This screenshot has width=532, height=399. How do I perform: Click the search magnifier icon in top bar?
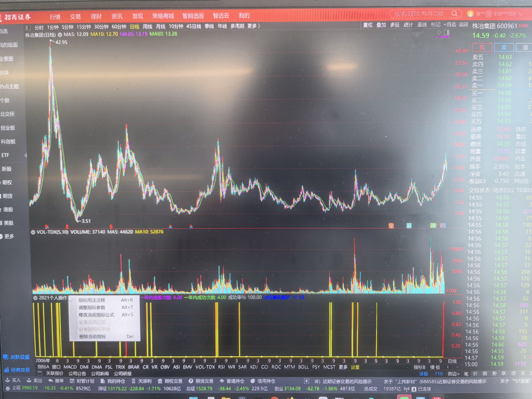[454, 14]
